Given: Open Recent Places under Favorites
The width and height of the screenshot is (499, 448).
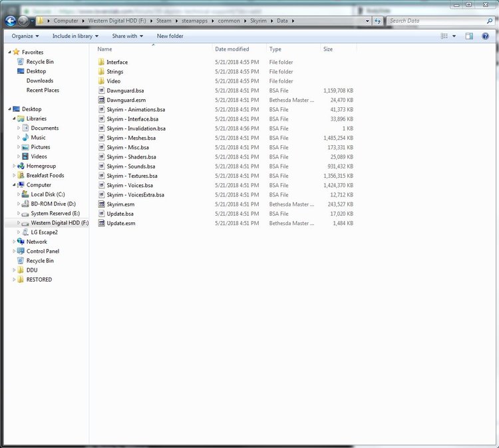Looking at the screenshot, I should pyautogui.click(x=43, y=90).
